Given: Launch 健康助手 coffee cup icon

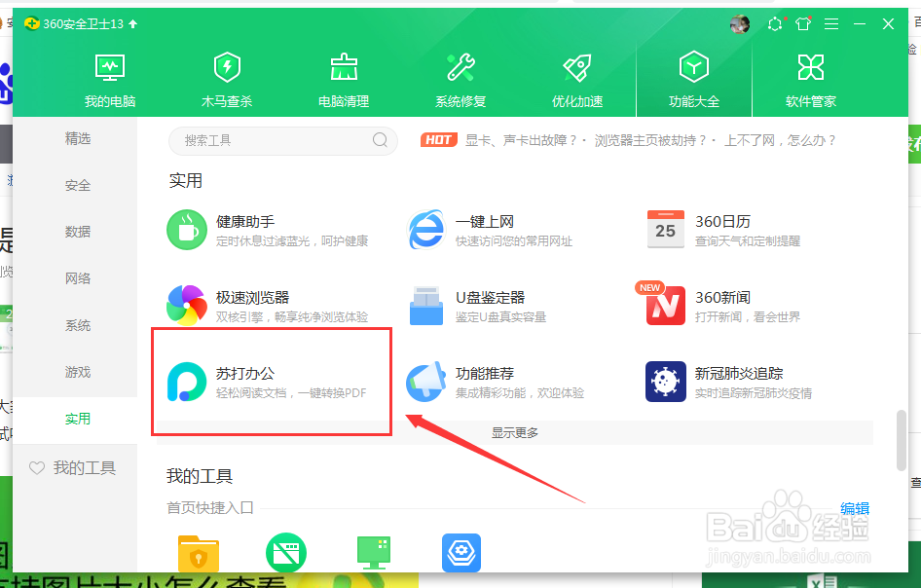Looking at the screenshot, I should point(187,230).
